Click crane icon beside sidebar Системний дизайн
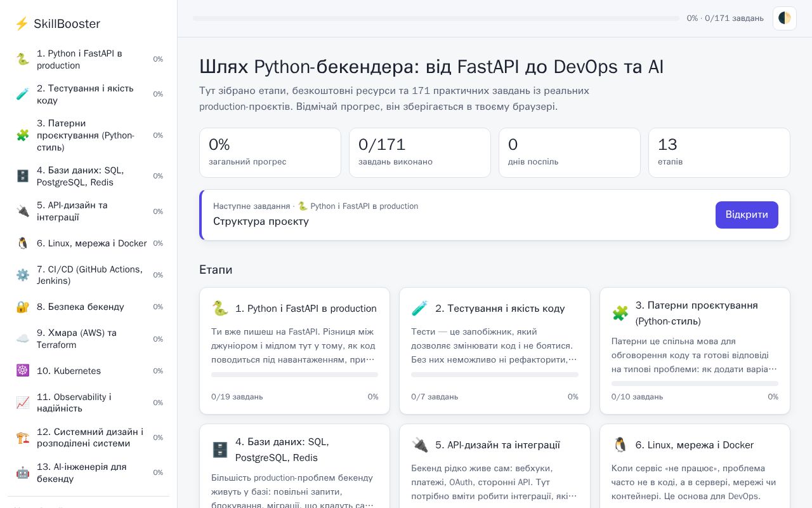Viewport: 812px width, 508px height. coord(23,438)
